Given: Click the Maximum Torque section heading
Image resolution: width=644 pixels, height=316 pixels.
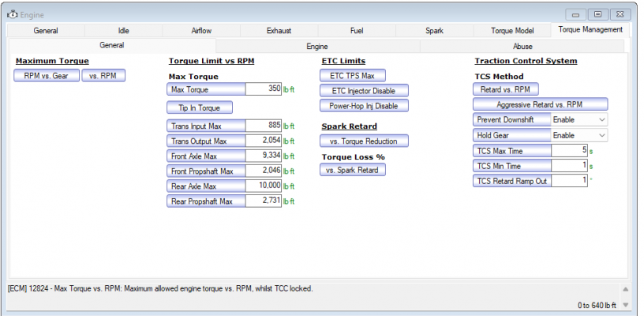Looking at the screenshot, I should coord(52,61).
